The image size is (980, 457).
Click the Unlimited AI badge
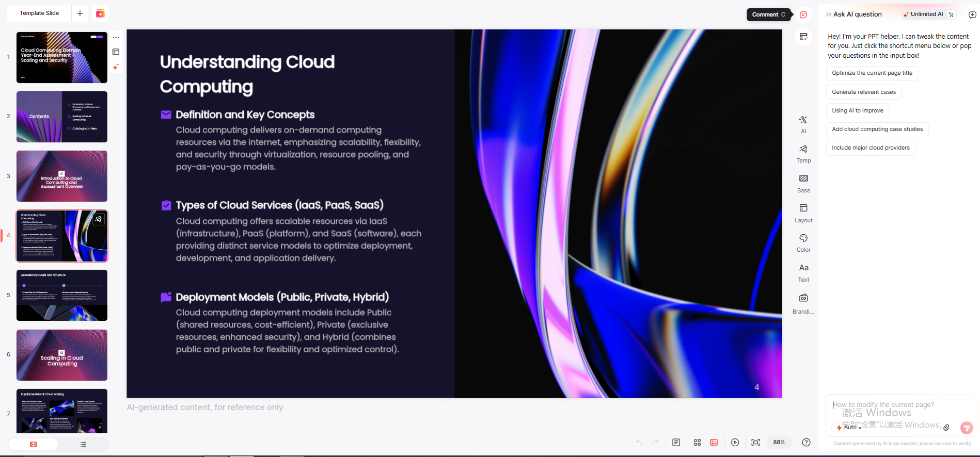pos(923,14)
